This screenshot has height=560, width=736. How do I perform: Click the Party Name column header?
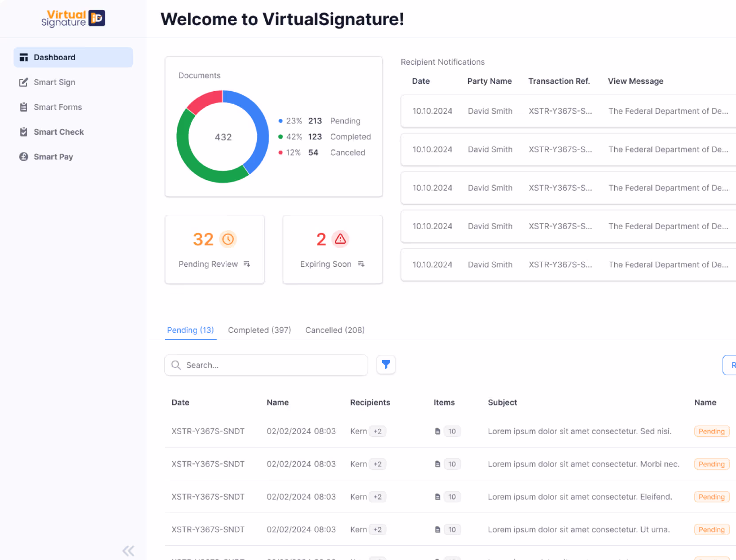(489, 81)
